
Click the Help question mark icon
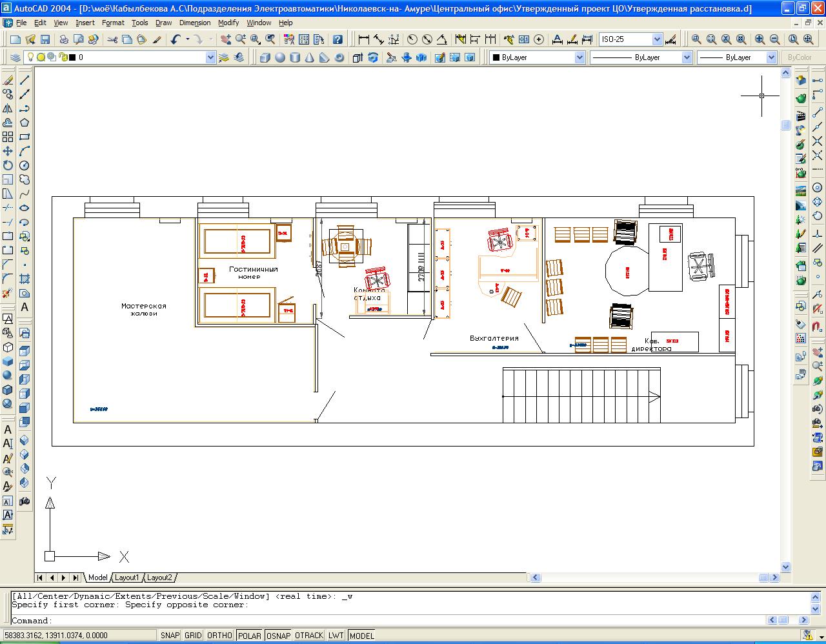337,39
